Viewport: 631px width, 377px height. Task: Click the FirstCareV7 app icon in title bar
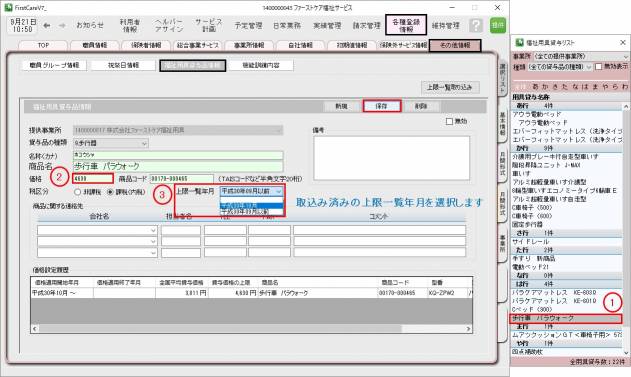8,8
